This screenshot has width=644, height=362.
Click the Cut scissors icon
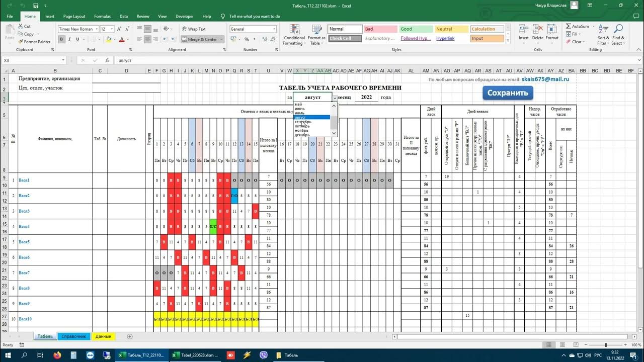tap(20, 27)
